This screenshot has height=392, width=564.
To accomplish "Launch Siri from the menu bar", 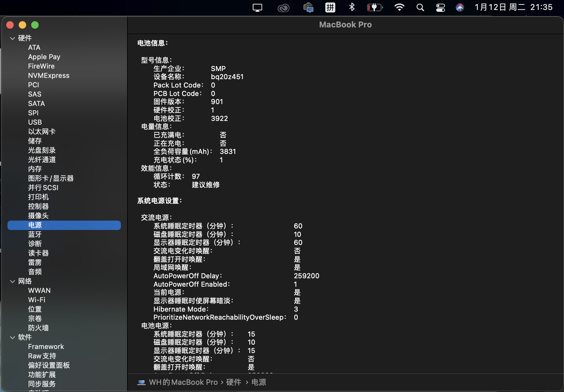I will point(460,7).
